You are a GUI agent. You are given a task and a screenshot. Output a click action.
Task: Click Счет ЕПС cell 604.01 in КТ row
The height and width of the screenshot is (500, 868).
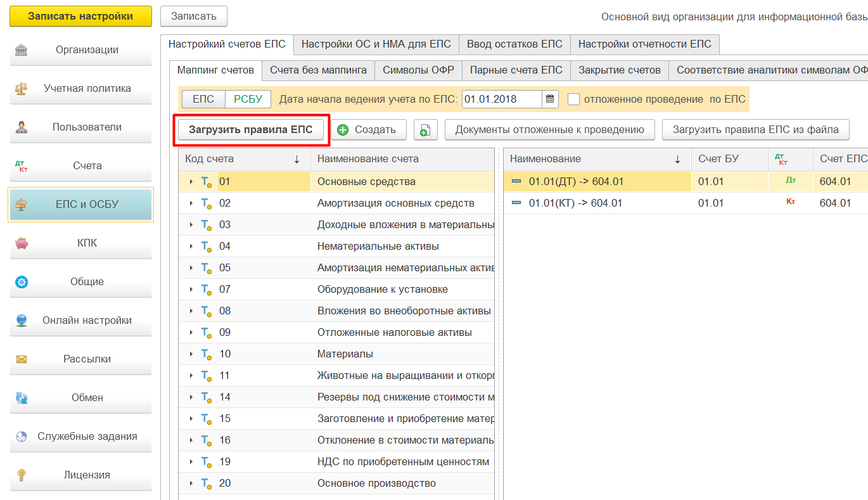tap(840, 203)
